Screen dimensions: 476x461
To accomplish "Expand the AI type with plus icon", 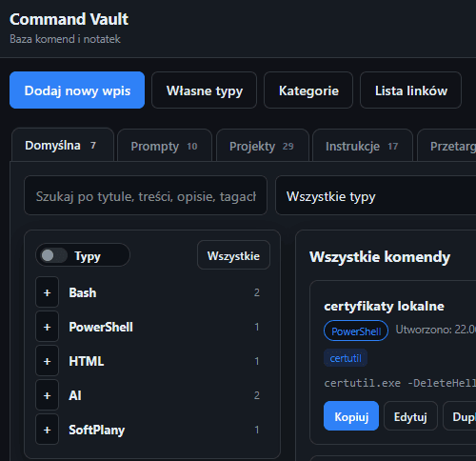I will [x=47, y=395].
